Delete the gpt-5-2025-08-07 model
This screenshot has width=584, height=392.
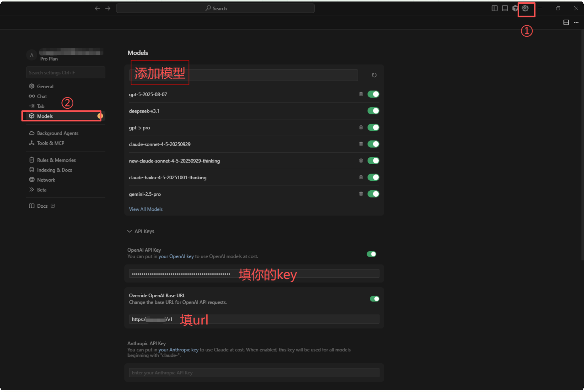[x=361, y=94]
